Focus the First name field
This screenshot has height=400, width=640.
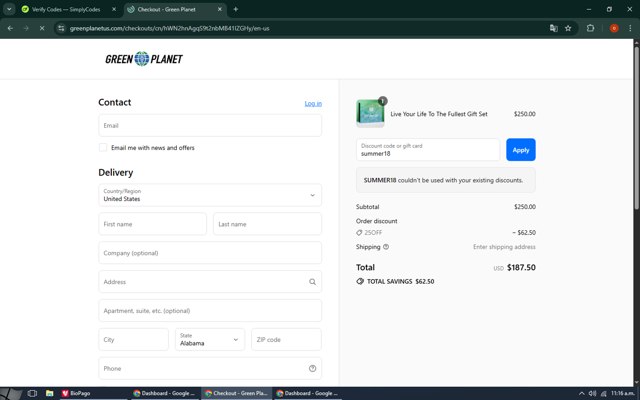pos(152,224)
